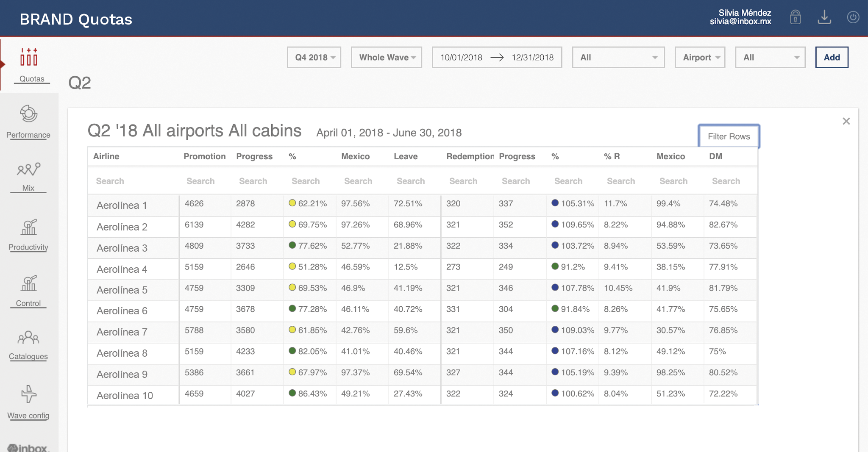
Task: Click the start date 10/01/2018 field
Action: (x=461, y=58)
